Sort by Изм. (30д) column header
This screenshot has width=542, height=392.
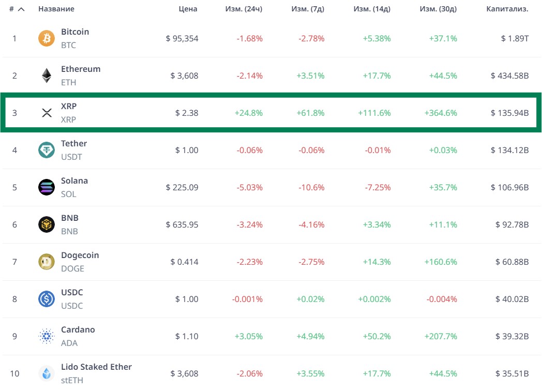439,9
